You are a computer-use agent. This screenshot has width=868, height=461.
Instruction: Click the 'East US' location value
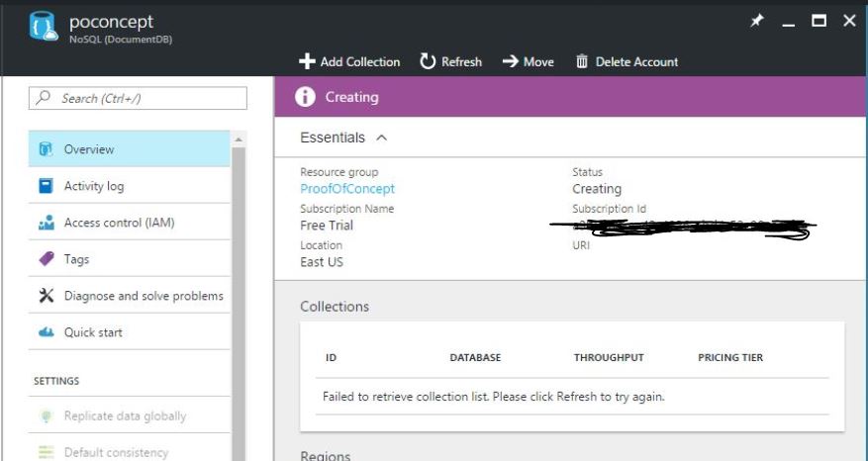(x=322, y=262)
